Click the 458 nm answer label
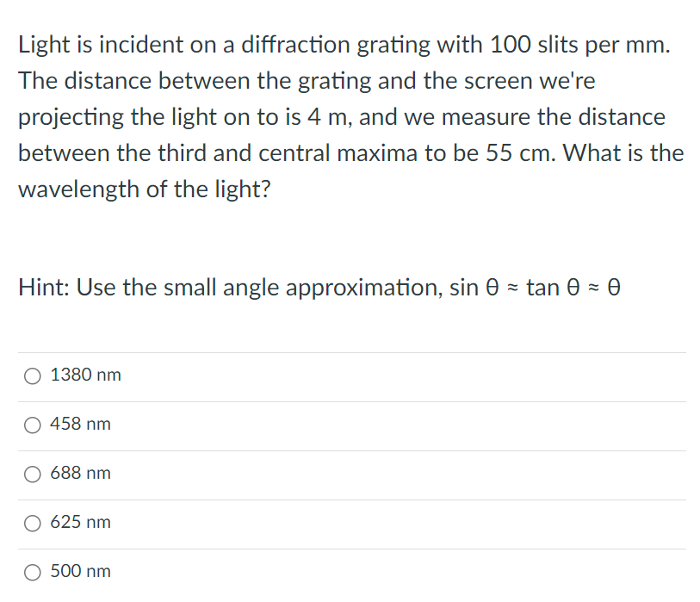The height and width of the screenshot is (602, 700). point(82,425)
